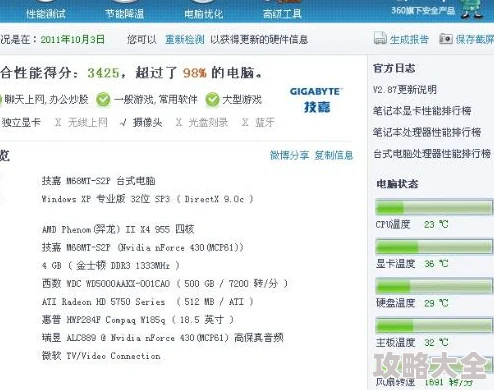
Task: Click the X mark beside 光盘刻录
Action: pyautogui.click(x=179, y=123)
